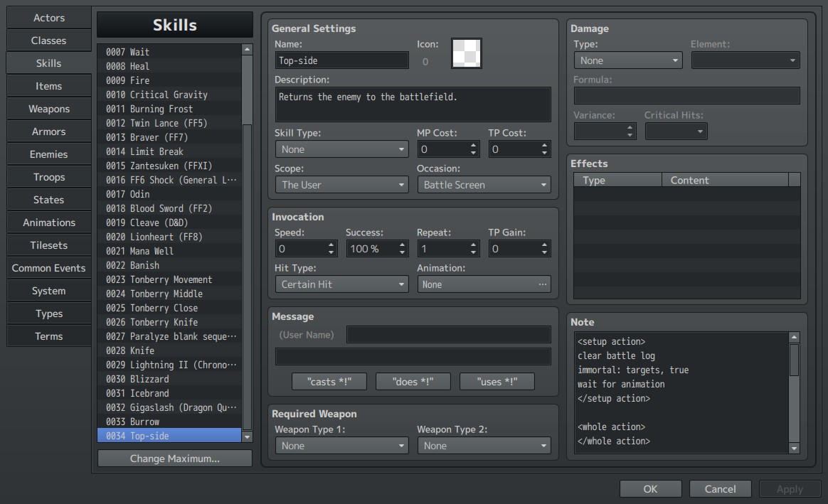Open the Troops tab
828x504 pixels.
tap(49, 177)
